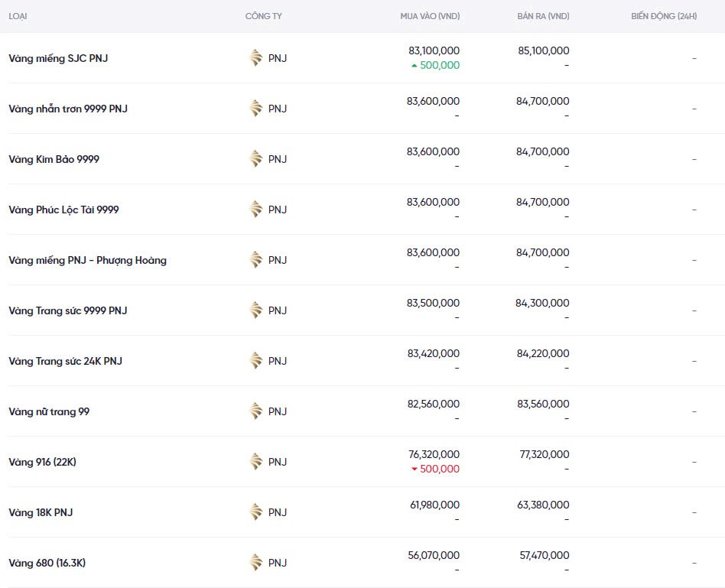
Task: Click the 85,100,000 sell price value
Action: tap(543, 50)
